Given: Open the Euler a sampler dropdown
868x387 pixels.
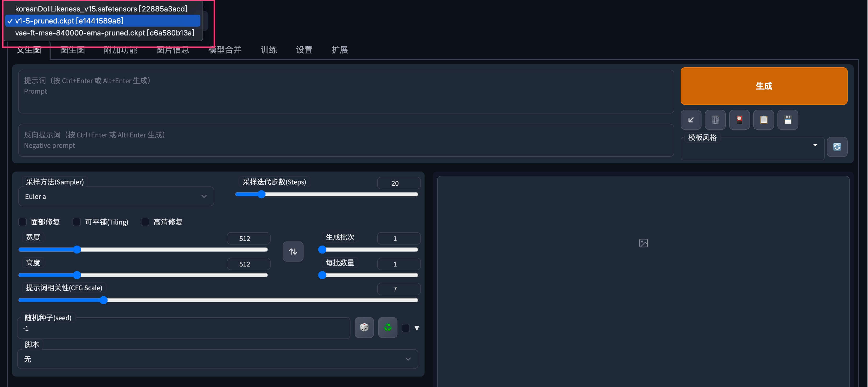Looking at the screenshot, I should tap(116, 196).
